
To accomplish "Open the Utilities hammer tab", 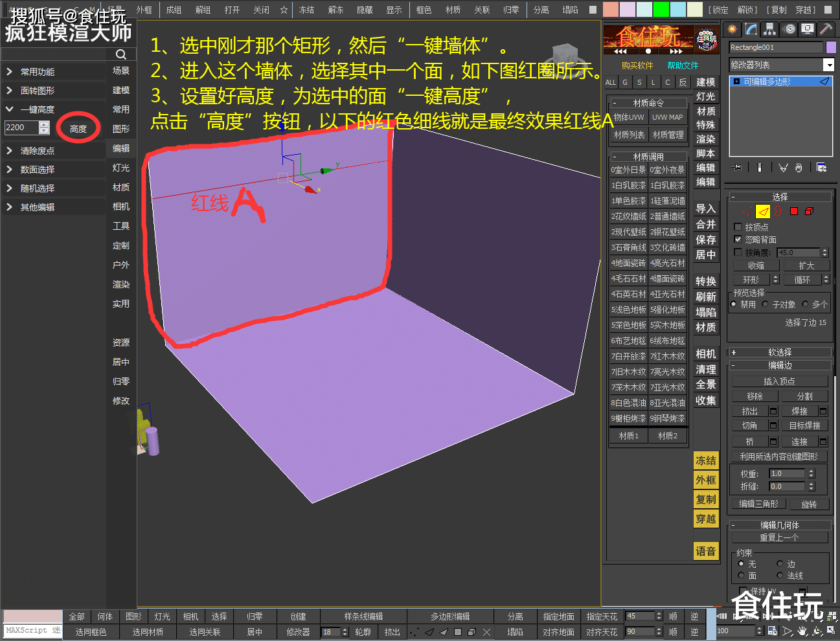I will 826,29.
